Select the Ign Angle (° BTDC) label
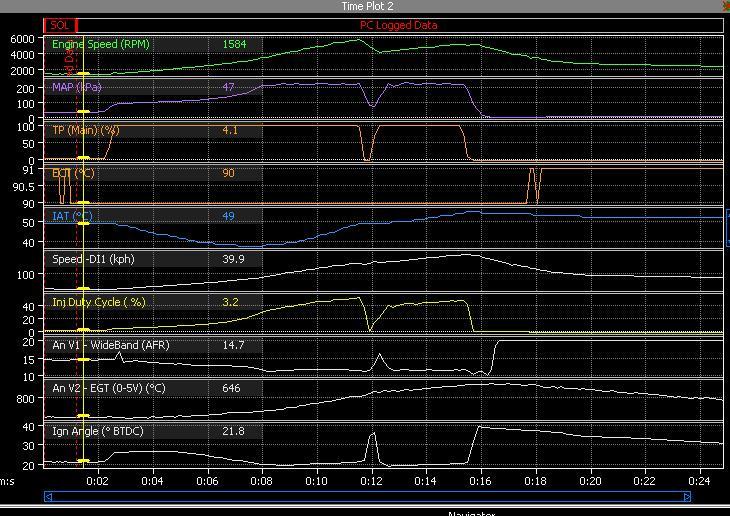Viewport: 730px width, 516px height. point(98,431)
